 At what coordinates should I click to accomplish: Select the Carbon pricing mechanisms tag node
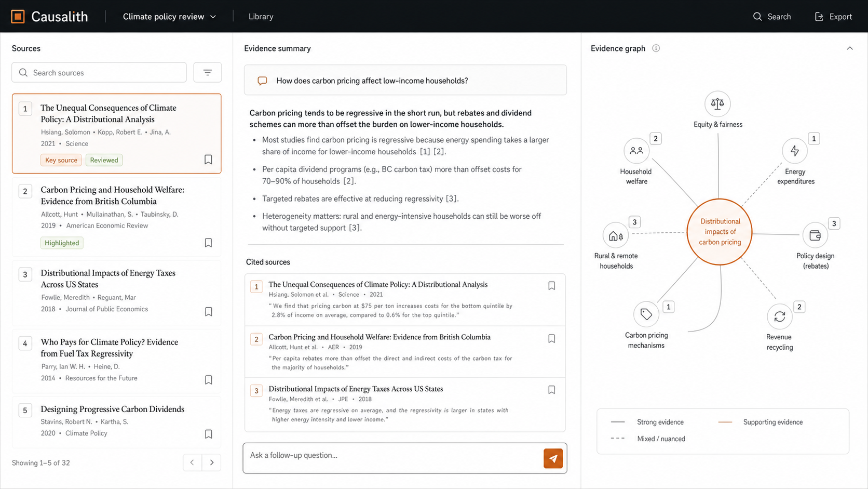coord(646,314)
